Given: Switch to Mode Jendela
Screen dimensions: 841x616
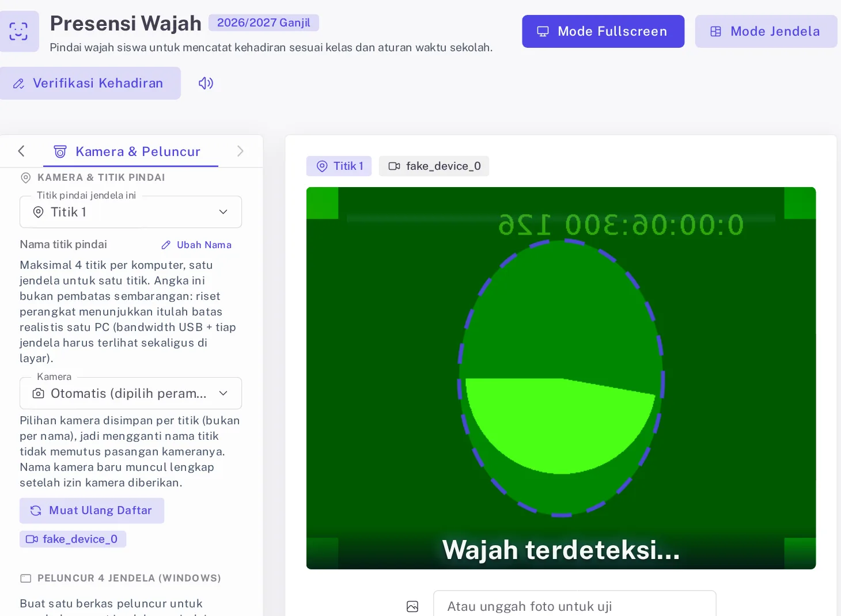Looking at the screenshot, I should click(x=766, y=31).
